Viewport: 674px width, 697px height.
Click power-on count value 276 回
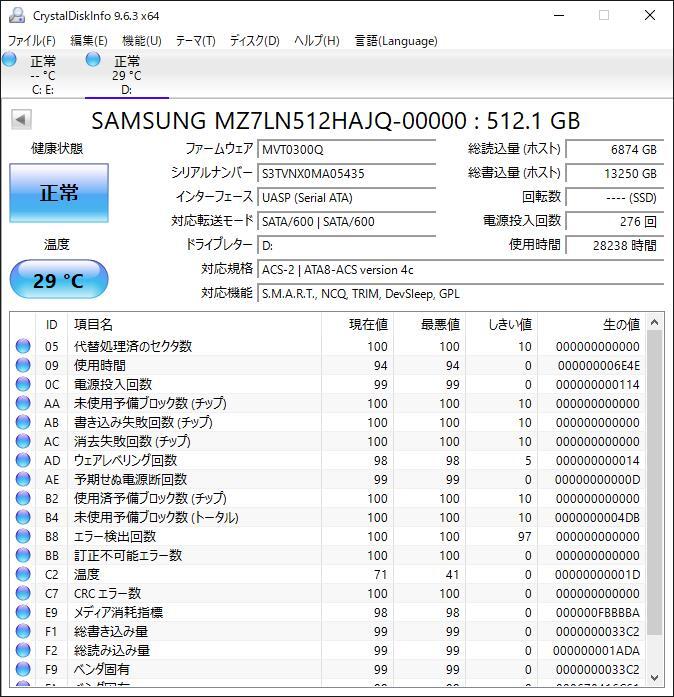(x=614, y=221)
